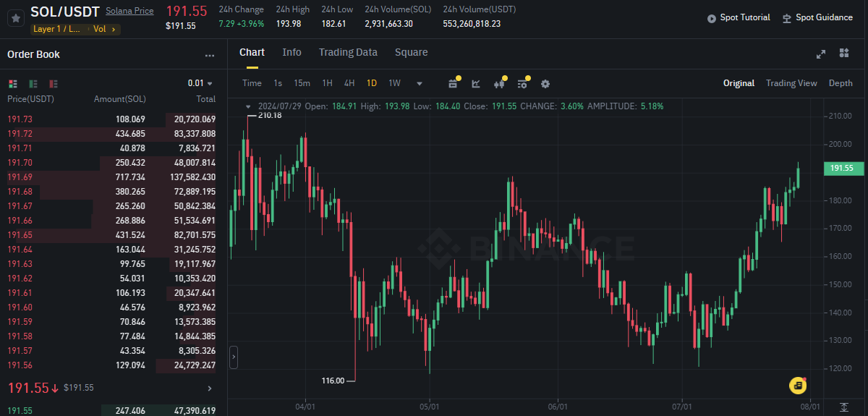
Task: Click the Amount(SOL) column header
Action: (x=120, y=99)
